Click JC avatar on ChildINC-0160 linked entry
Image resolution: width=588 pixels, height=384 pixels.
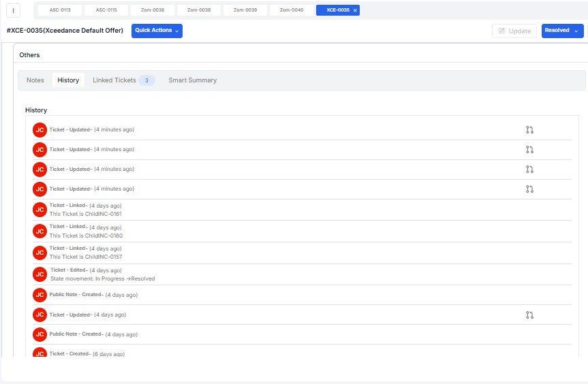click(x=40, y=231)
